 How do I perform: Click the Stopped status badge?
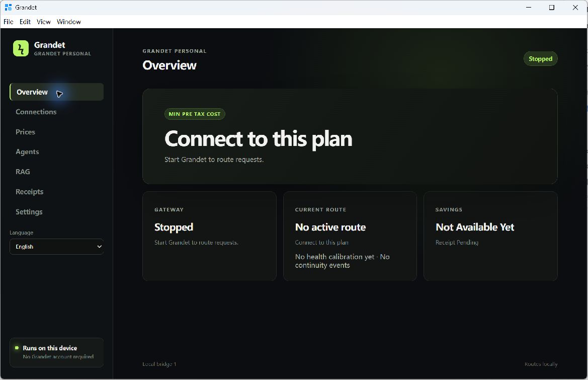point(540,58)
